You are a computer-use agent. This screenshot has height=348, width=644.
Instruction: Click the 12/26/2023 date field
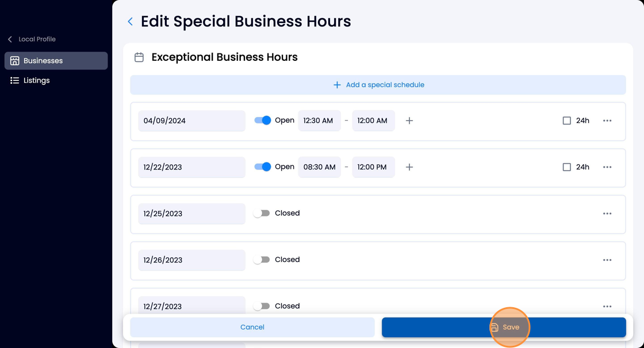coord(191,260)
